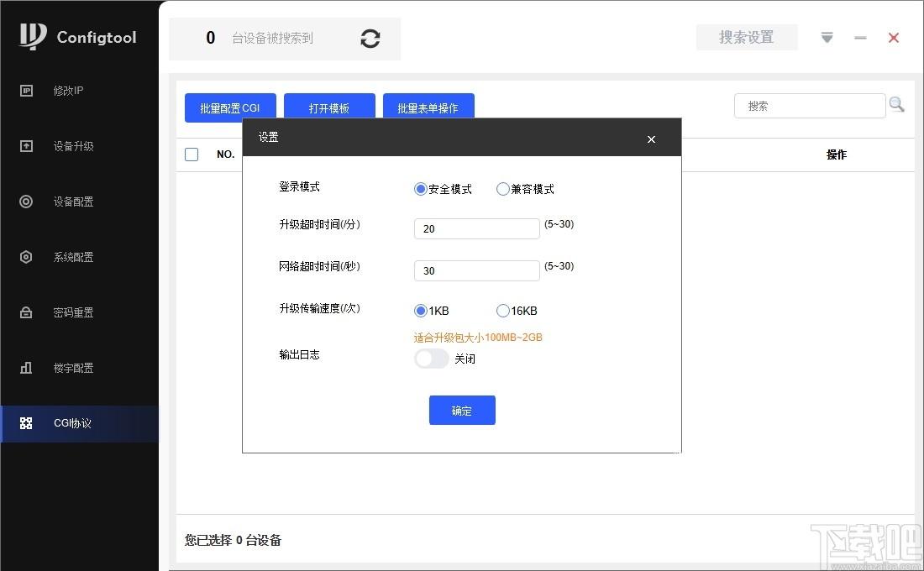Toggle the 输出日志 switch

pos(432,359)
